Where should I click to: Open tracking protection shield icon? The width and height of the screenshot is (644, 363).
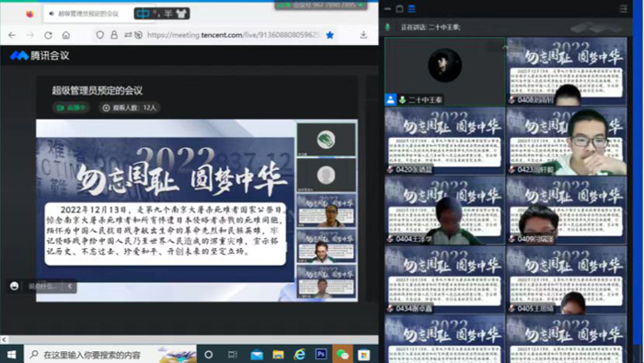99,35
